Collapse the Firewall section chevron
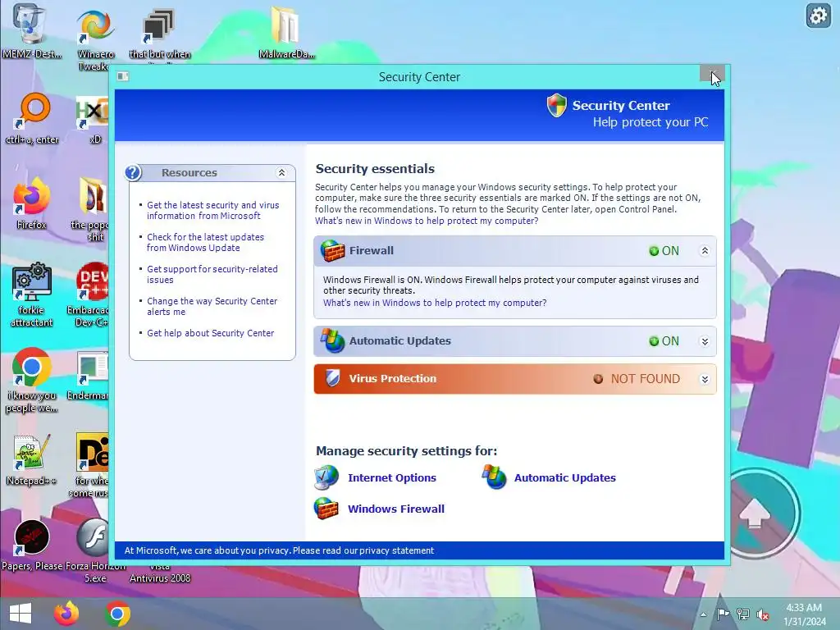Image resolution: width=840 pixels, height=630 pixels. coord(705,251)
